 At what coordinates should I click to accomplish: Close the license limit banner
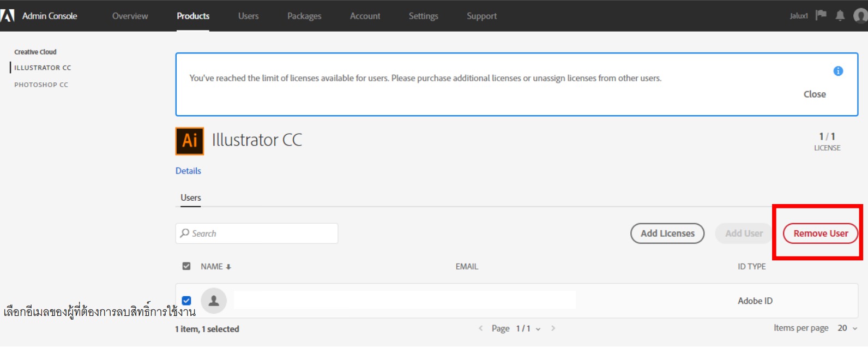[815, 94]
